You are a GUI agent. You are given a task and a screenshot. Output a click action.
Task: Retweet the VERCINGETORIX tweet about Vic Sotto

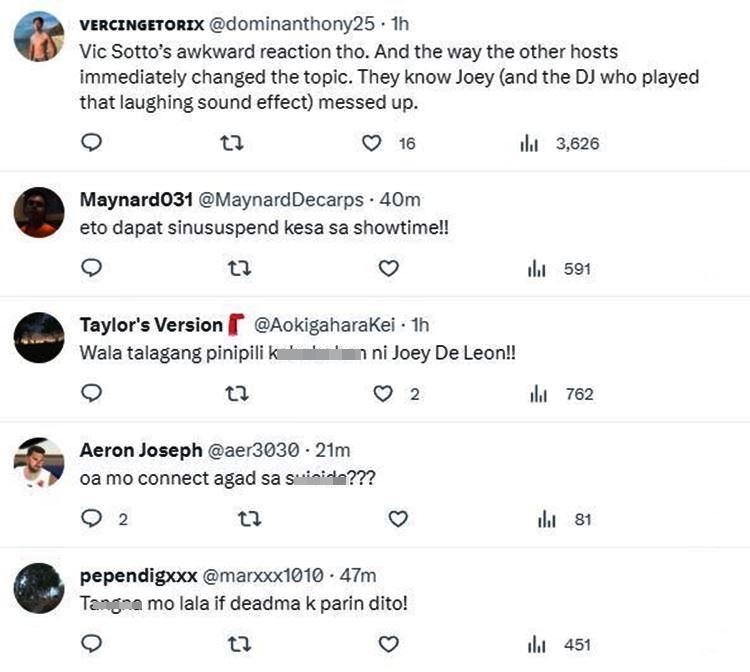pos(232,143)
